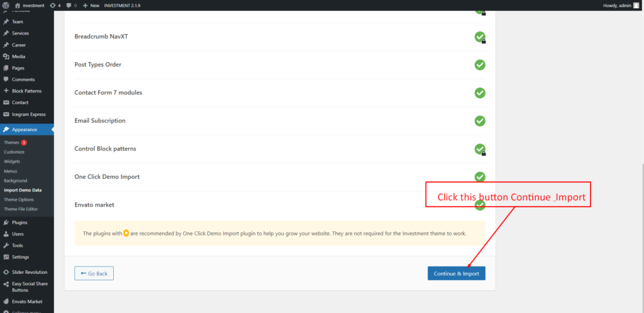Select Import Demo Data in the sidebar
This screenshot has height=313, width=644.
pos(23,190)
